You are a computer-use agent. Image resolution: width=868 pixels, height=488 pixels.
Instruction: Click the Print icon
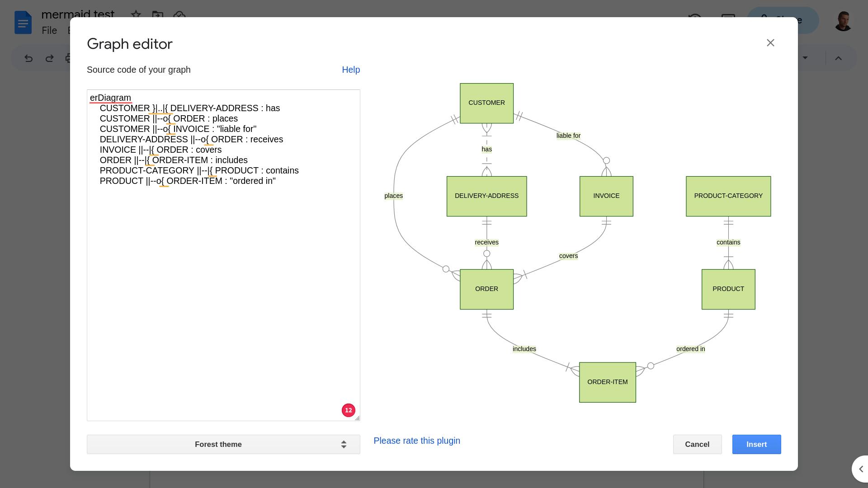point(68,58)
